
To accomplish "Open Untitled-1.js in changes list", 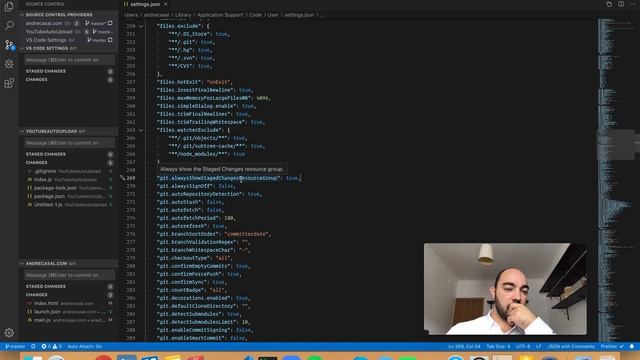I will (69, 204).
